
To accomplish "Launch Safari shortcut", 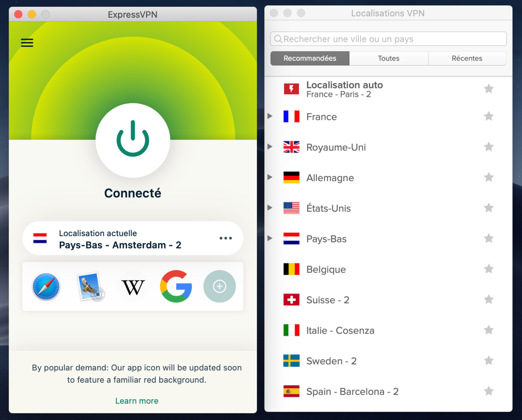I will pos(46,287).
